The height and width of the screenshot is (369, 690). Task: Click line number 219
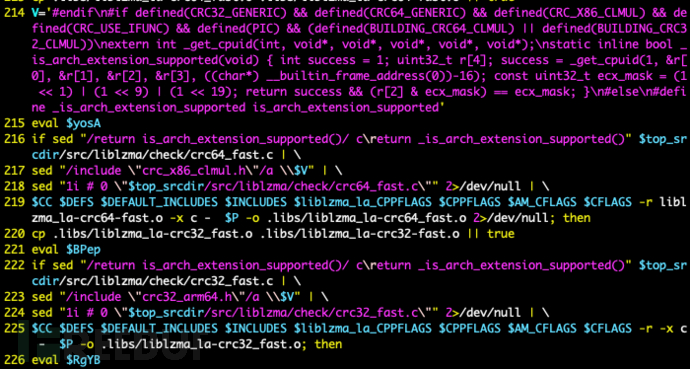(15, 202)
